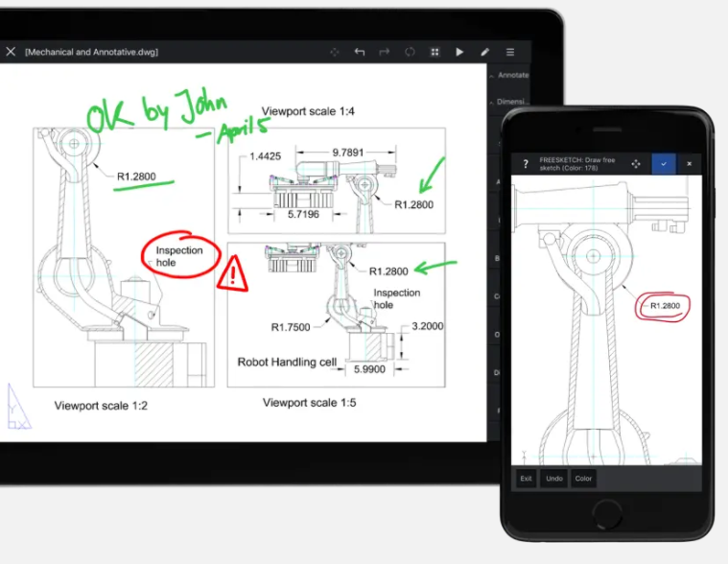
Task: Tap the Exit button on phone
Action: [x=526, y=478]
